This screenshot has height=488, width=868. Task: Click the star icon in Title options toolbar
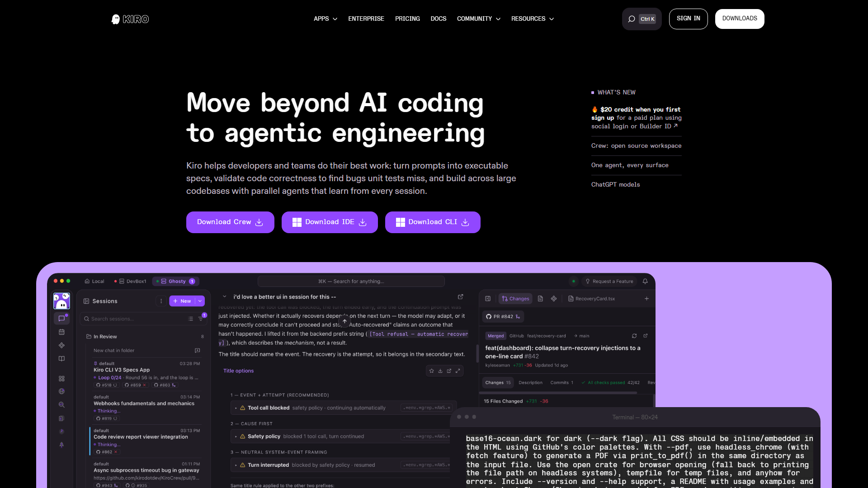pos(431,371)
